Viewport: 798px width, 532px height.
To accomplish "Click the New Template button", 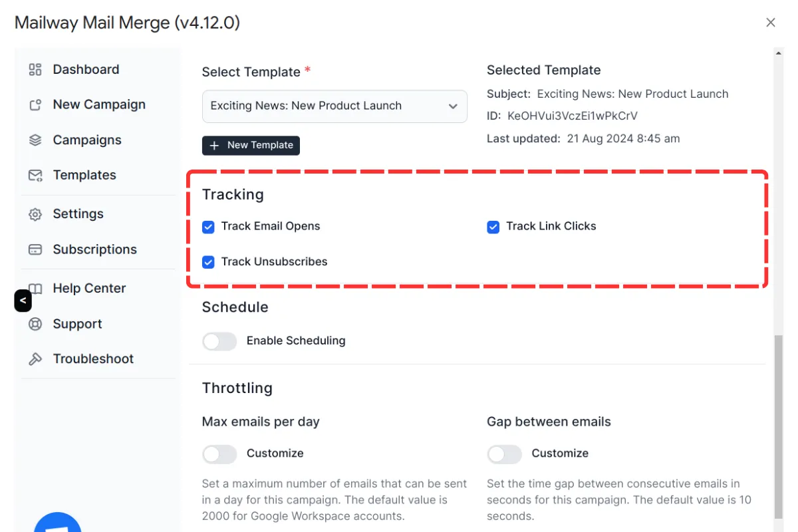I will click(251, 146).
